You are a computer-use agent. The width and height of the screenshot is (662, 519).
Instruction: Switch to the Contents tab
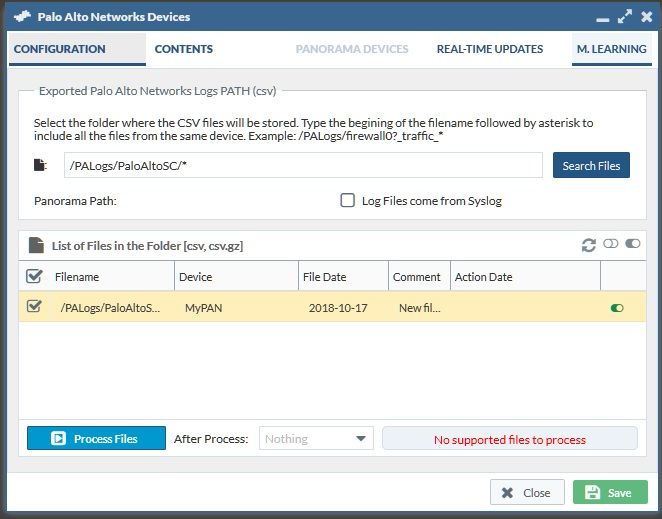pos(184,49)
